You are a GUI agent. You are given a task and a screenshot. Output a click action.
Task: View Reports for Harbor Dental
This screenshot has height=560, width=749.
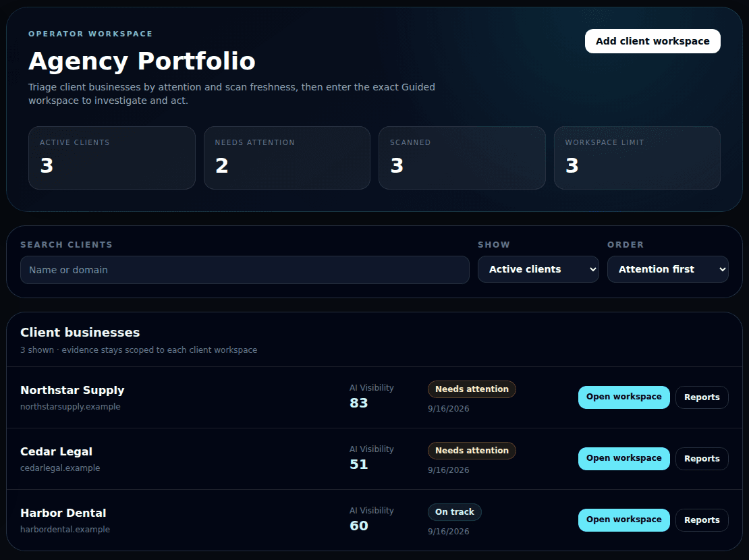click(x=702, y=520)
